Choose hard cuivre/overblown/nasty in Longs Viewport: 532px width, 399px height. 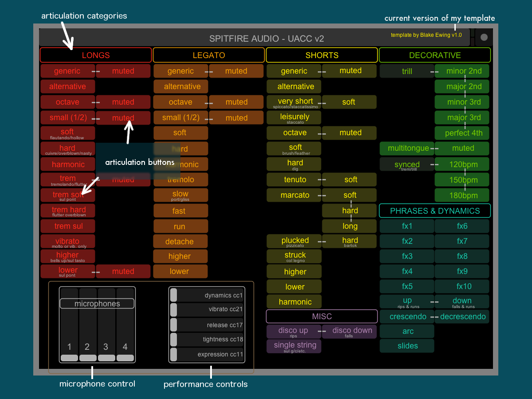tap(67, 149)
